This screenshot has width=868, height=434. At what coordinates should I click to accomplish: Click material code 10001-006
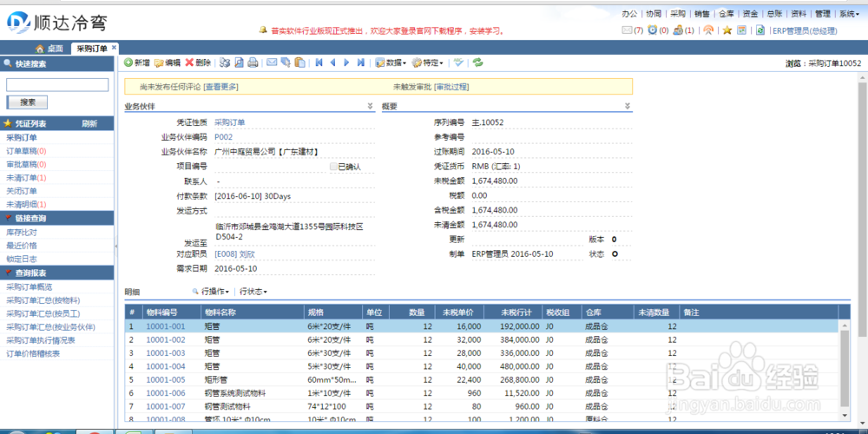166,393
